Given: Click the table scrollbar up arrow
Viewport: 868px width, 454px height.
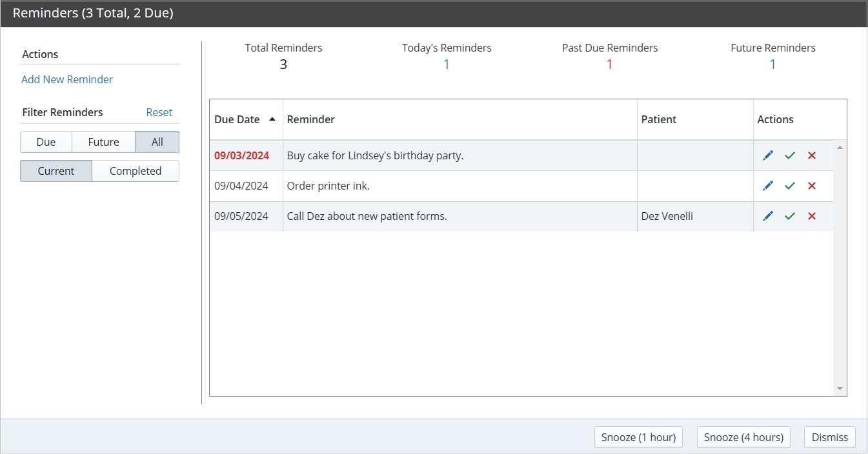Looking at the screenshot, I should 840,148.
